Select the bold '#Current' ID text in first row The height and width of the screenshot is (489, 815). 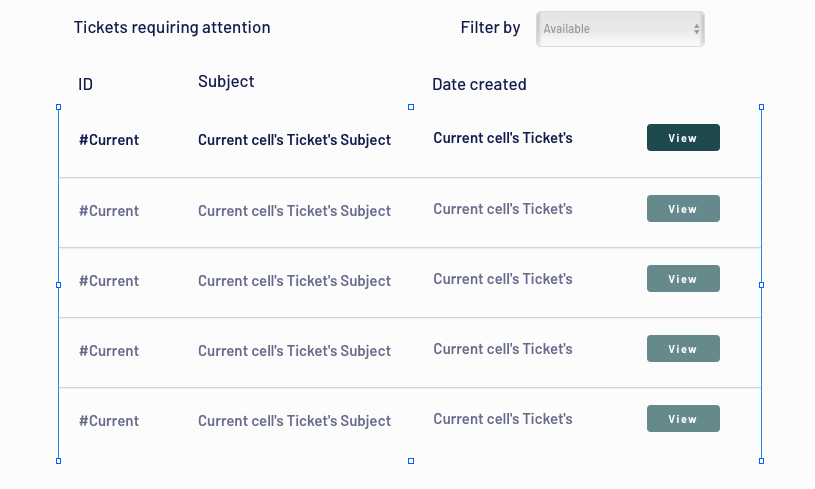click(x=109, y=140)
